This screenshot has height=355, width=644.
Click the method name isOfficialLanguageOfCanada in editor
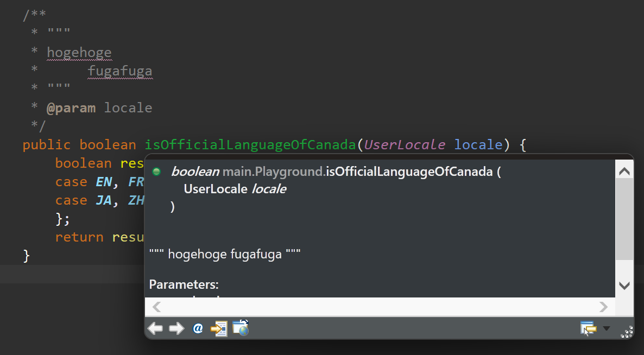(x=249, y=144)
